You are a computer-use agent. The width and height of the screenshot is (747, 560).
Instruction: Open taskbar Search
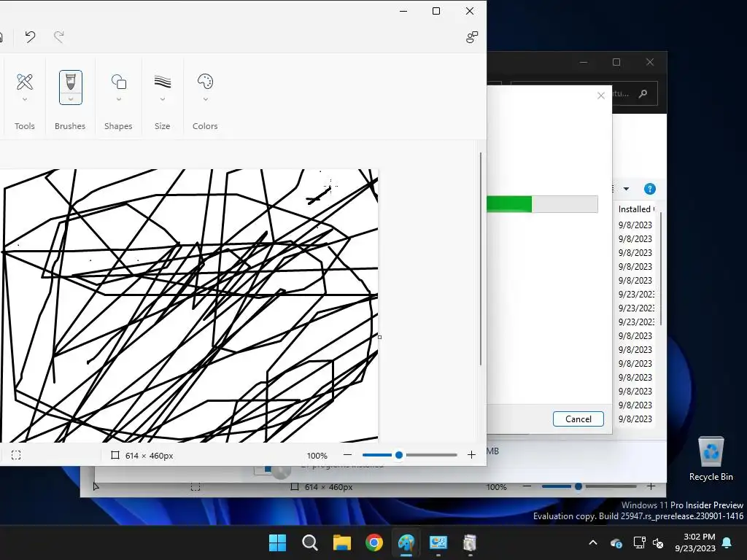309,542
